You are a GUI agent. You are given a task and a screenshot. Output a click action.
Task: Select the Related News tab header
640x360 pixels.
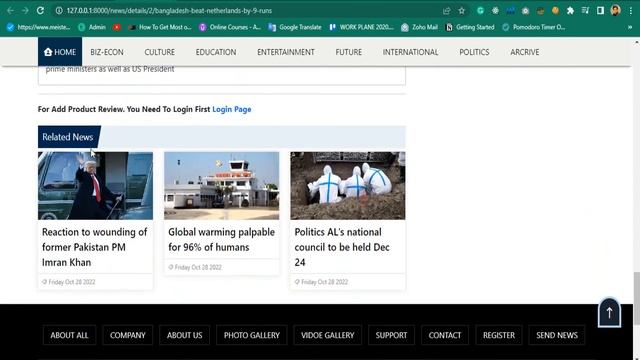coord(68,137)
